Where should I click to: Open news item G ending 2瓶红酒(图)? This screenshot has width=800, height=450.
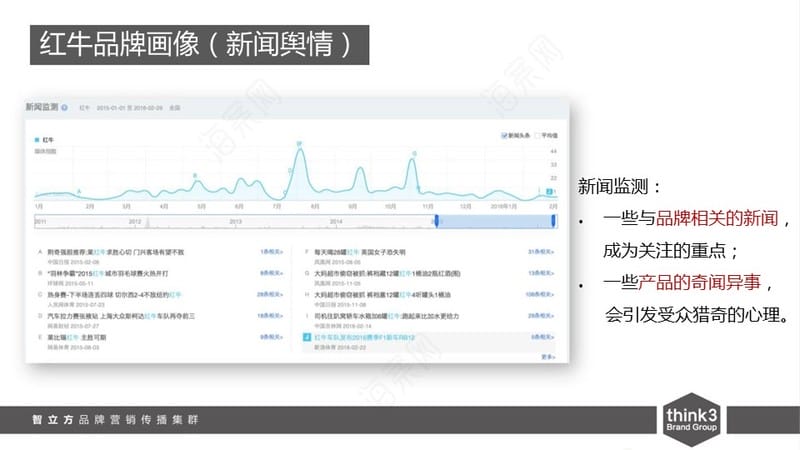click(387, 273)
